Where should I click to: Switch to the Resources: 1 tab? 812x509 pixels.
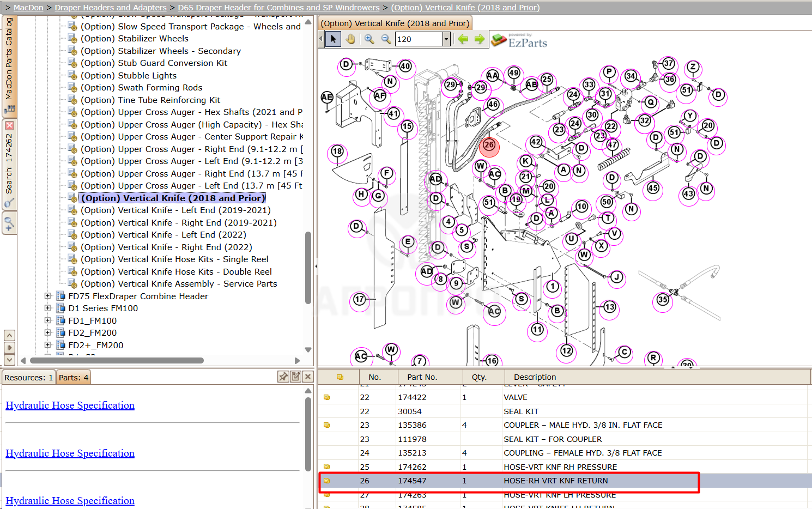point(28,377)
